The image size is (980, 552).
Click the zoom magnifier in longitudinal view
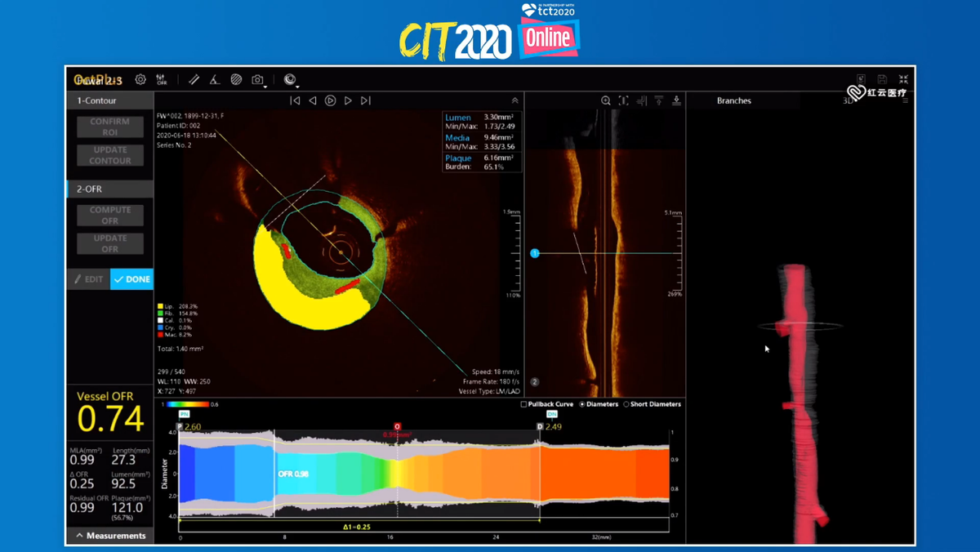tap(606, 100)
